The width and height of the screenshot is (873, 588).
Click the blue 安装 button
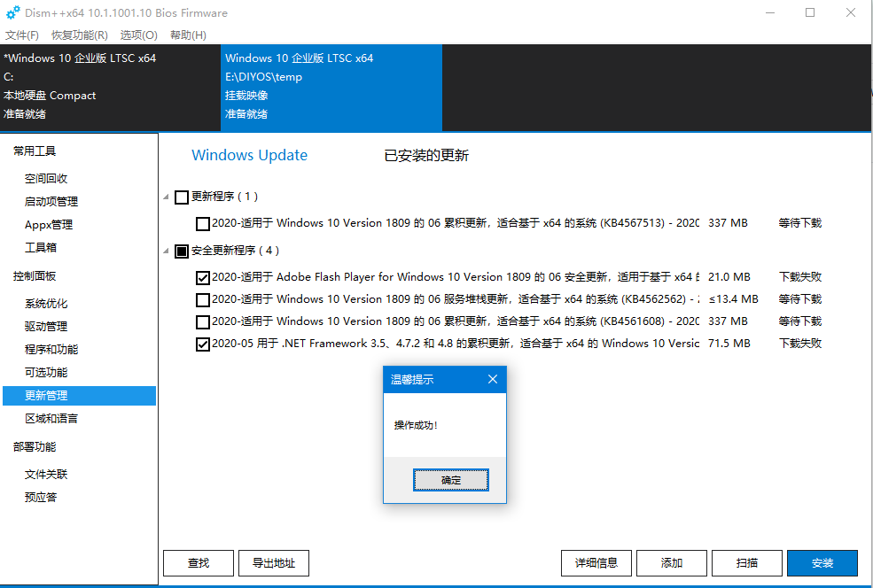822,563
